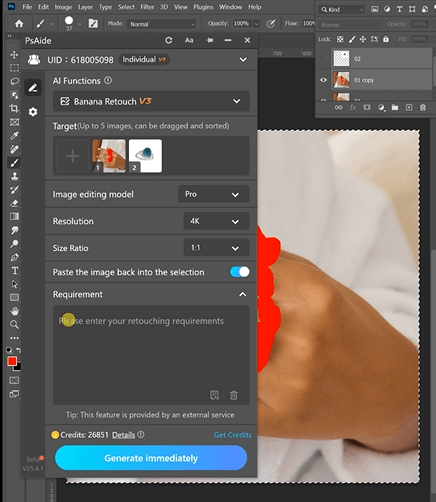Hide the 01 copy layer
This screenshot has width=436, height=502.
[x=323, y=80]
